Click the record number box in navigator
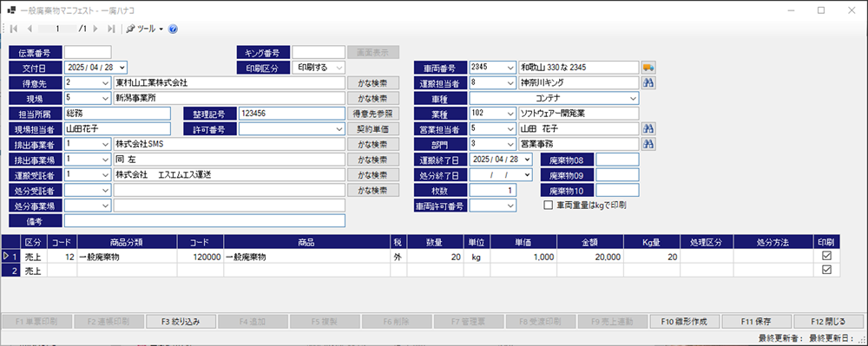The image size is (868, 346). click(x=57, y=29)
